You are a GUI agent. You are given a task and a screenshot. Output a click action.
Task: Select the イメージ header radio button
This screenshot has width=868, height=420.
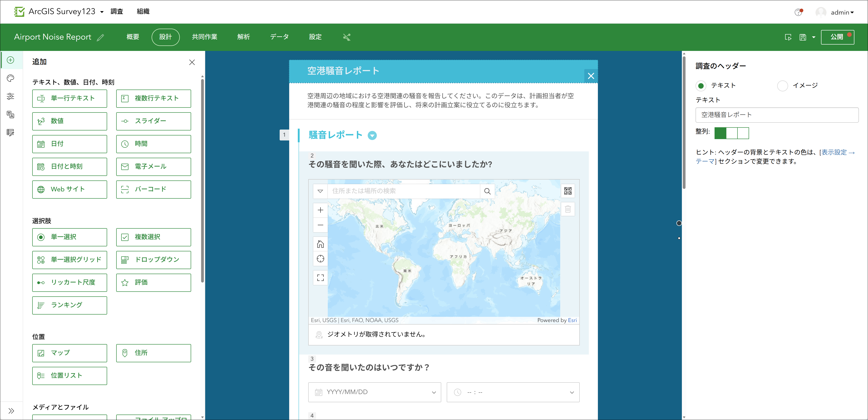pos(782,86)
